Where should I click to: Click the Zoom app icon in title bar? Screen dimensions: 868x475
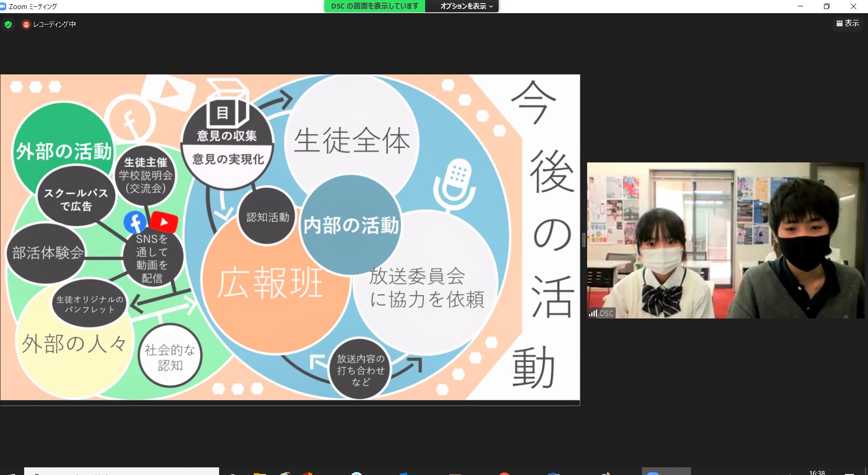pyautogui.click(x=4, y=6)
